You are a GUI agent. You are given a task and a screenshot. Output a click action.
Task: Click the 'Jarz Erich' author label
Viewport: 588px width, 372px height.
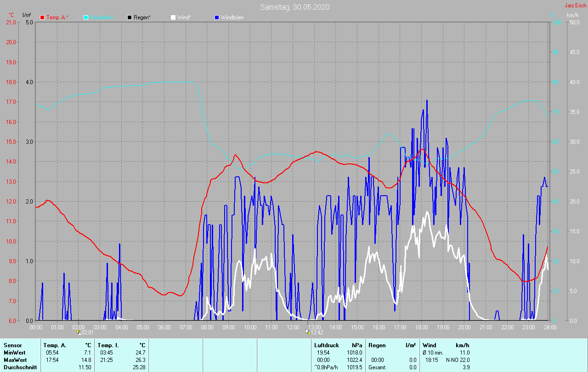[x=576, y=6]
